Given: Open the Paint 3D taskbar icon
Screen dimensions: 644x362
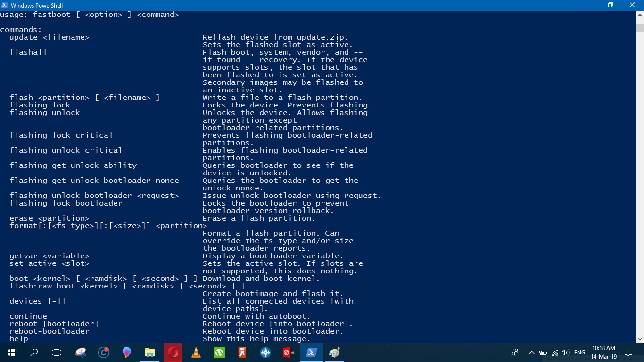Looking at the screenshot, I should [126, 352].
